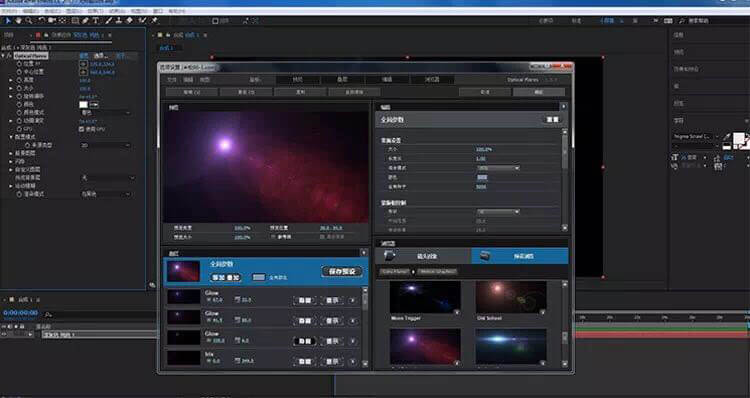Collapse the 配置模式 group
This screenshot has width=750, height=398.
[x=11, y=137]
